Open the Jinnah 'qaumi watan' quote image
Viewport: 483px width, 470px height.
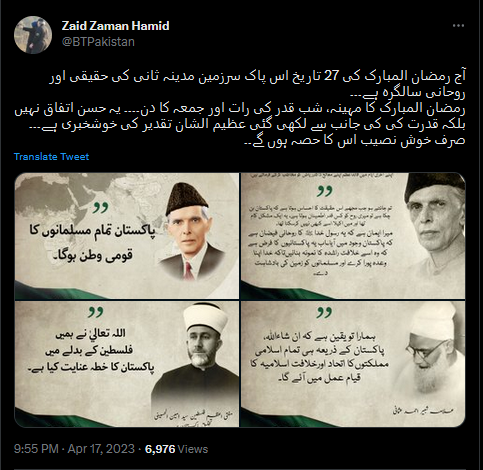[127, 236]
